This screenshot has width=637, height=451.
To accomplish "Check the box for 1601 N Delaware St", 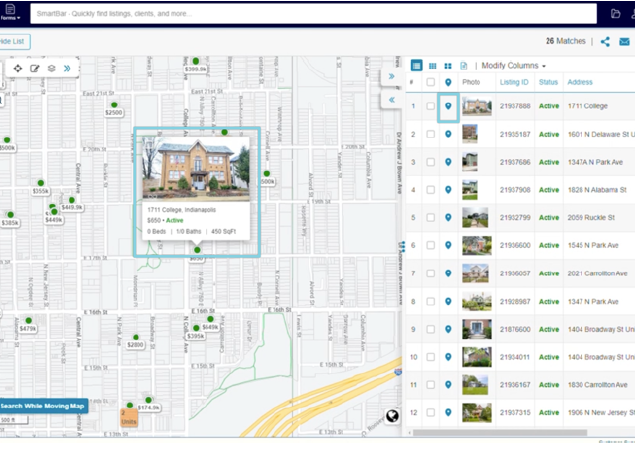I will click(x=431, y=134).
